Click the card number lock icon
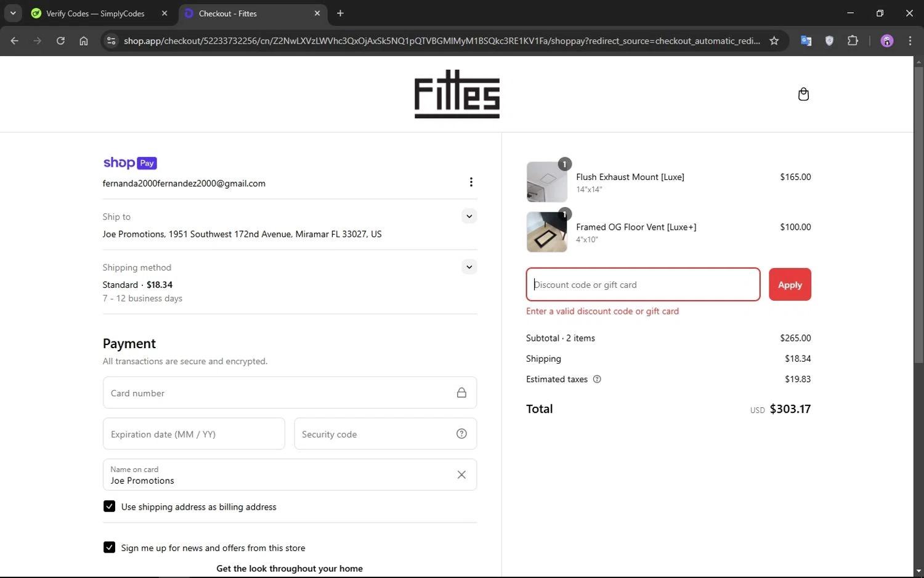This screenshot has width=924, height=578. click(x=461, y=393)
